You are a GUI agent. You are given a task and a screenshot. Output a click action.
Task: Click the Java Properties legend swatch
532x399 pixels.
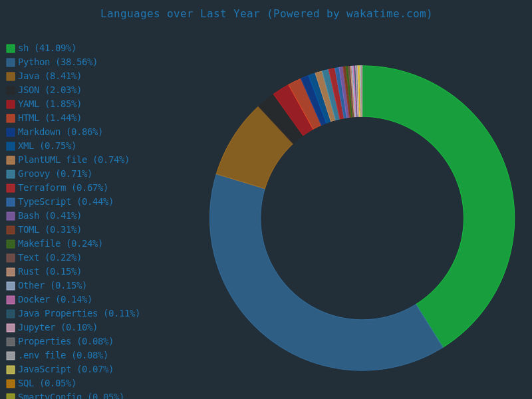click(x=11, y=313)
